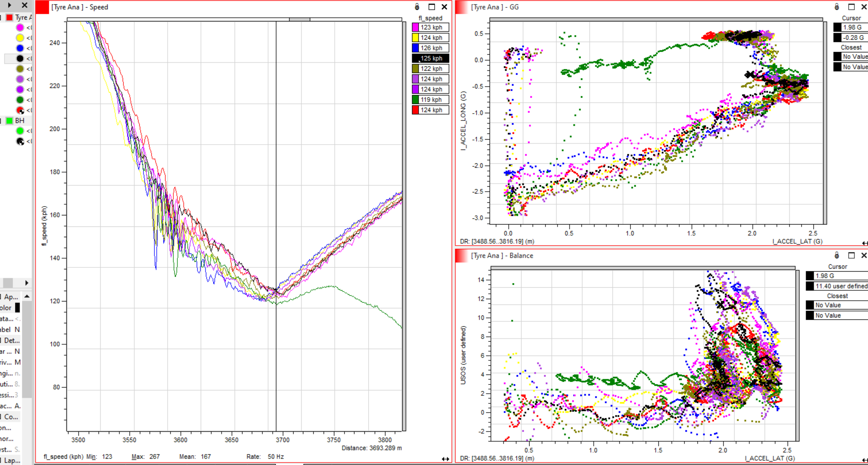The image size is (868, 465).
Task: Click the red flagged lap circle in Tyre Ana
Action: click(x=20, y=110)
